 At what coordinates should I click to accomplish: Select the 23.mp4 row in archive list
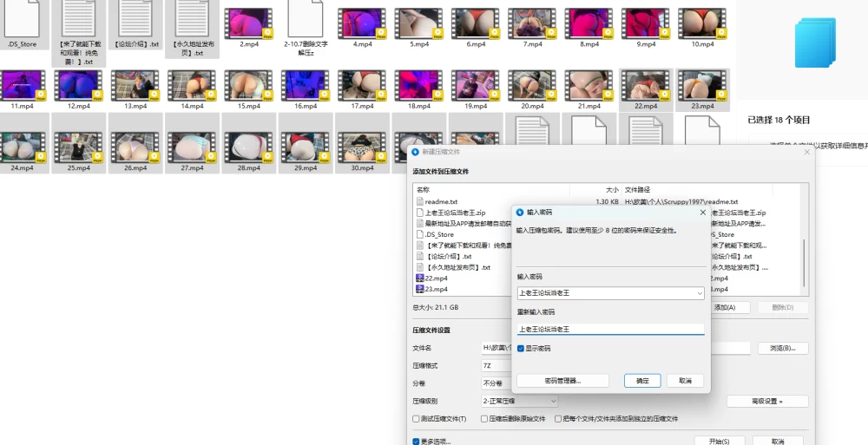click(464, 290)
